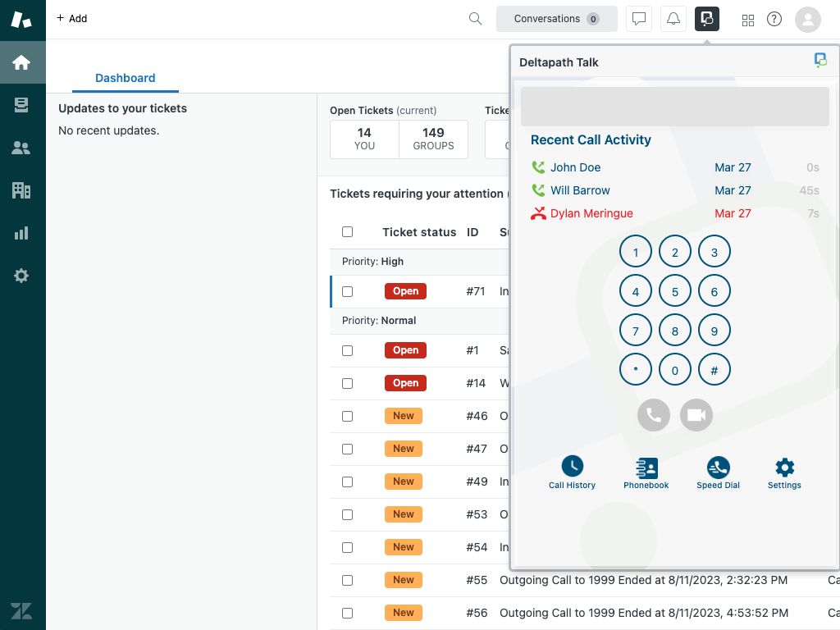Open Deltapath Talk Settings gear
This screenshot has width=840, height=630.
[x=784, y=472]
